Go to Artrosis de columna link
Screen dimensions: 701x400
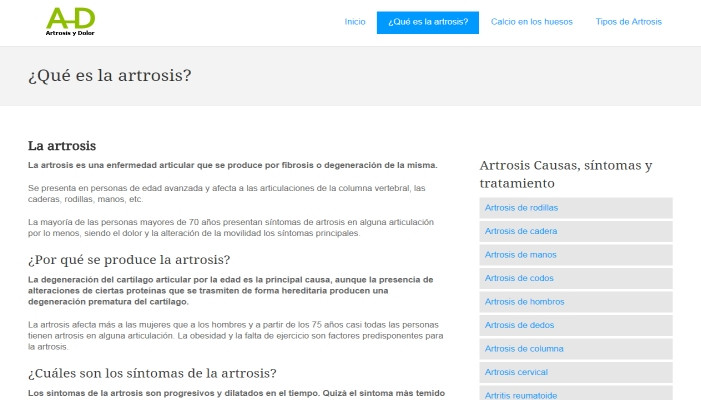522,348
